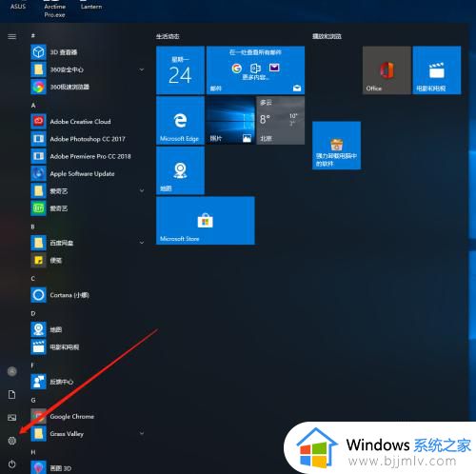Open the 百度网盘 folder entry
The width and height of the screenshot is (476, 474).
tap(88, 243)
